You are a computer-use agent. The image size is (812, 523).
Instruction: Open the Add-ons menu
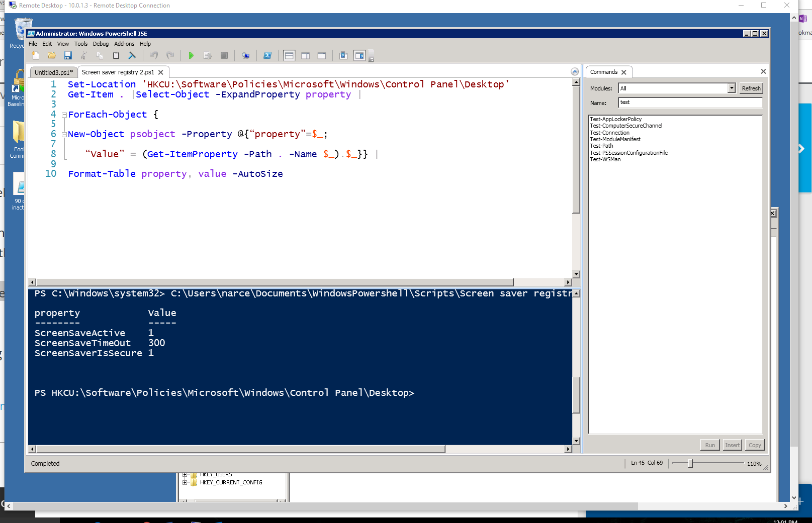coord(124,44)
